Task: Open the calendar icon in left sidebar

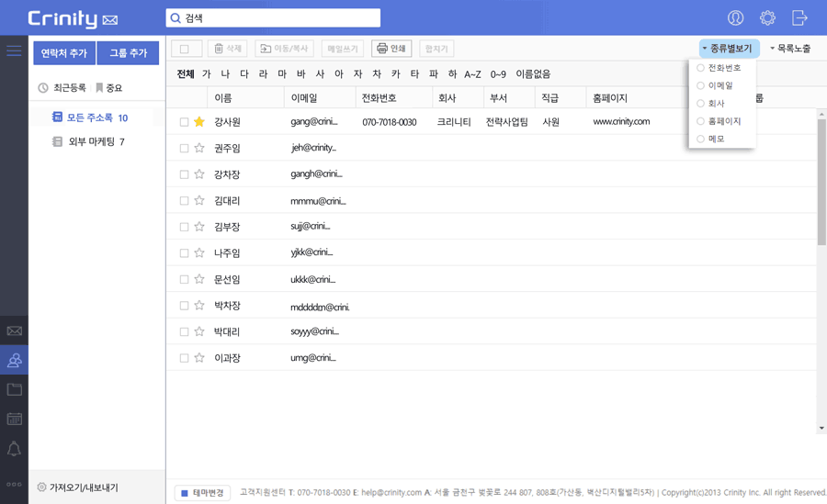Action: (14, 420)
